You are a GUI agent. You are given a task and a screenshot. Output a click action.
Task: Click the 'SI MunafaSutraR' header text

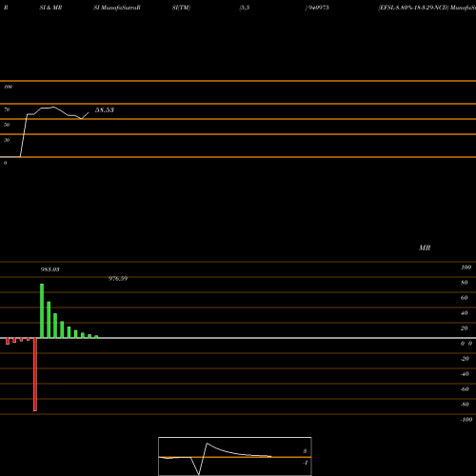coord(117,8)
